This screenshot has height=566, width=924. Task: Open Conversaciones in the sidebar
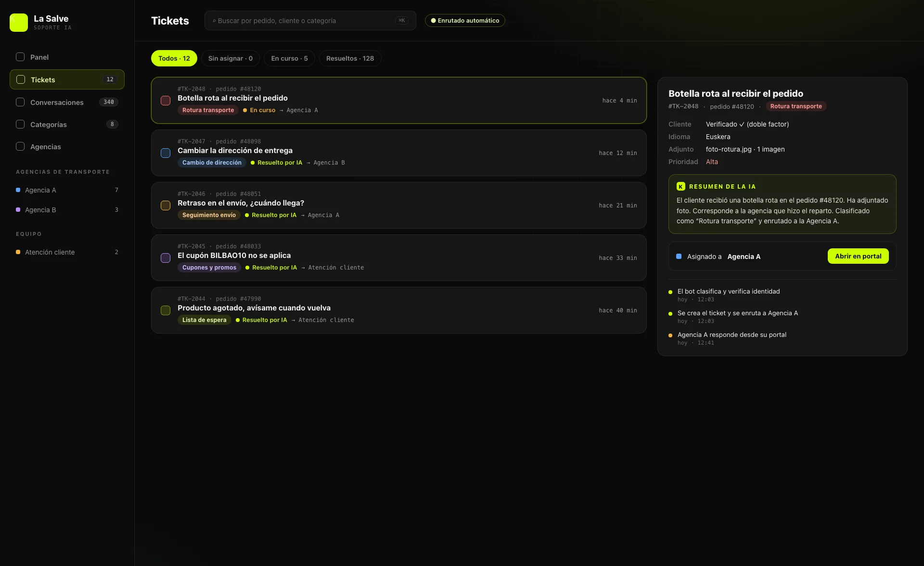[67, 102]
